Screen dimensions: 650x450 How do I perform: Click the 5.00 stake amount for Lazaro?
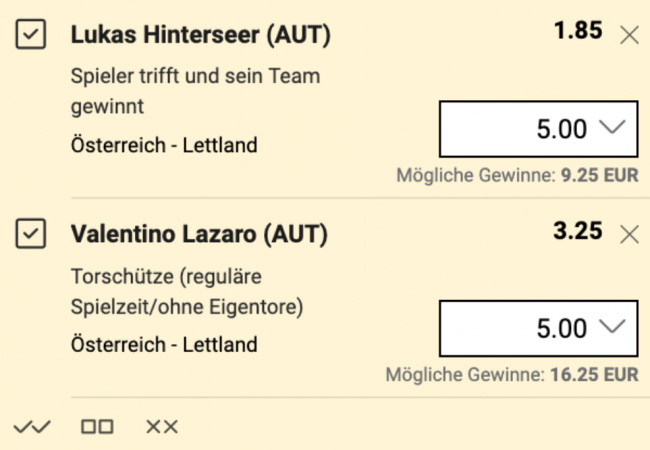click(562, 328)
